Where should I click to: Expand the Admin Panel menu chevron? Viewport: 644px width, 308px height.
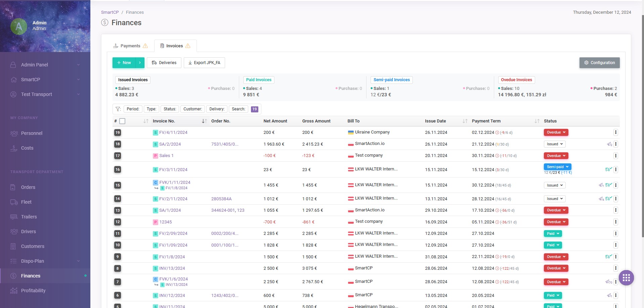78,65
